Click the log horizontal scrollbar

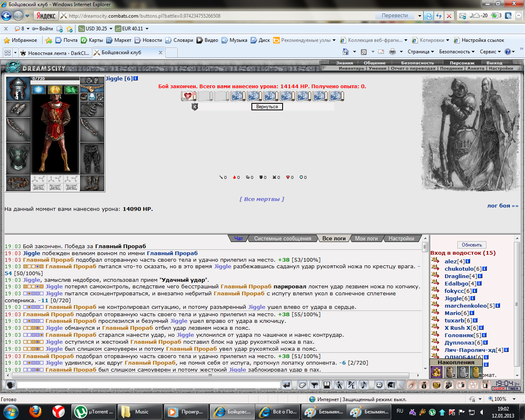[210, 375]
